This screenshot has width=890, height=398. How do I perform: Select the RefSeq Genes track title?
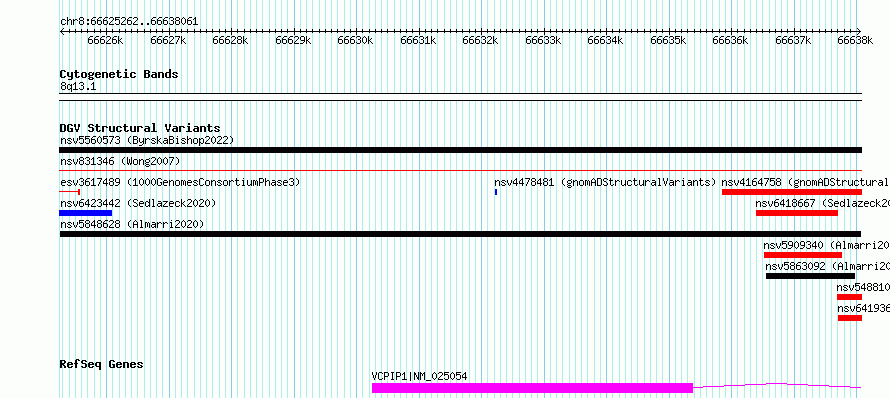102,365
